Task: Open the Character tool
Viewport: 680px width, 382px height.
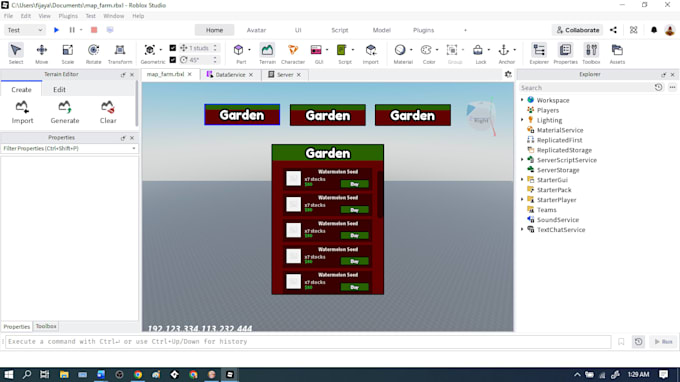Action: (293, 54)
